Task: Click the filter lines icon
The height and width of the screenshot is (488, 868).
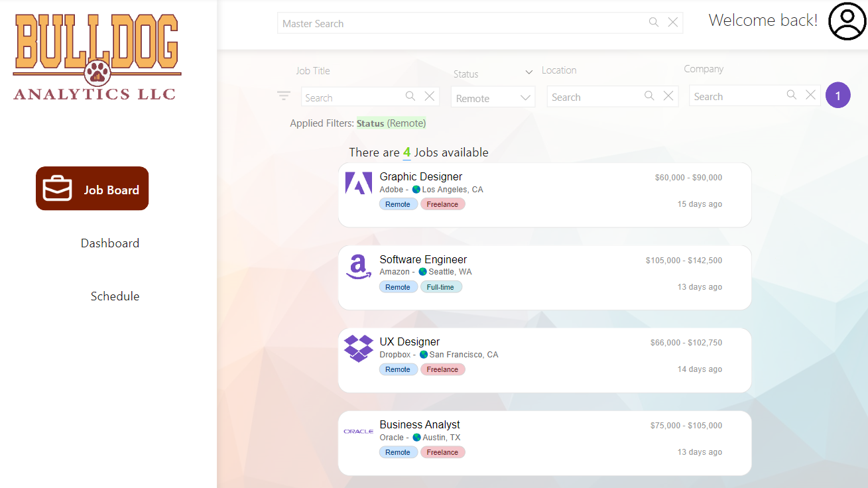Action: 284,96
